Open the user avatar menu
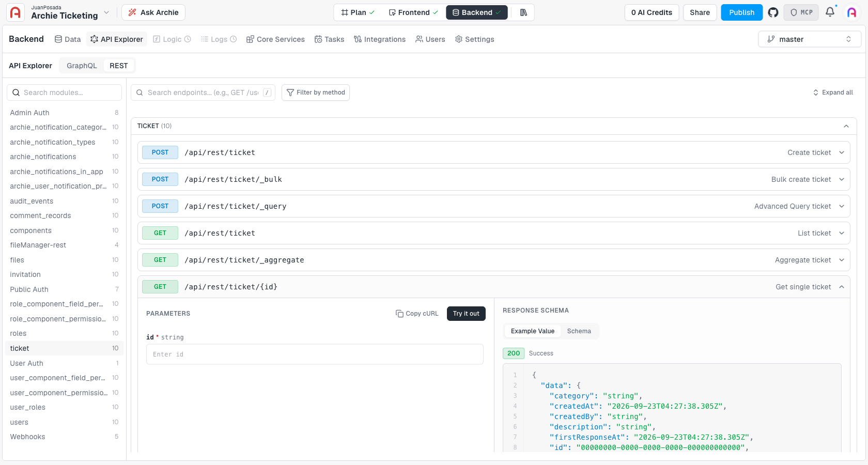Image resolution: width=868 pixels, height=465 pixels. point(851,12)
